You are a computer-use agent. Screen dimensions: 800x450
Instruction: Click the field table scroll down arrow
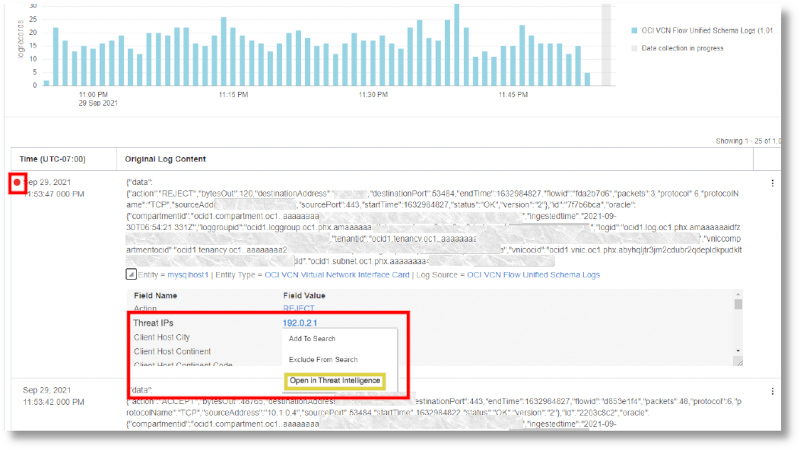[738, 351]
